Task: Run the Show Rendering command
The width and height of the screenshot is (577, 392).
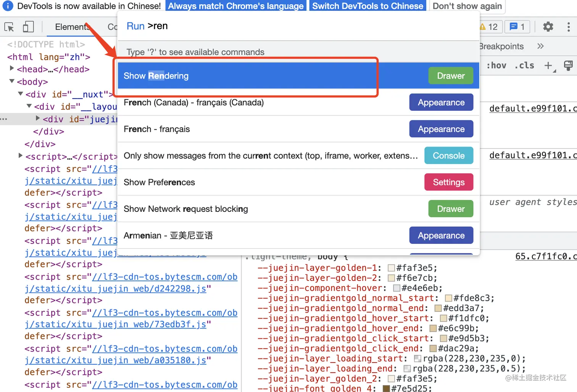Action: coord(298,76)
